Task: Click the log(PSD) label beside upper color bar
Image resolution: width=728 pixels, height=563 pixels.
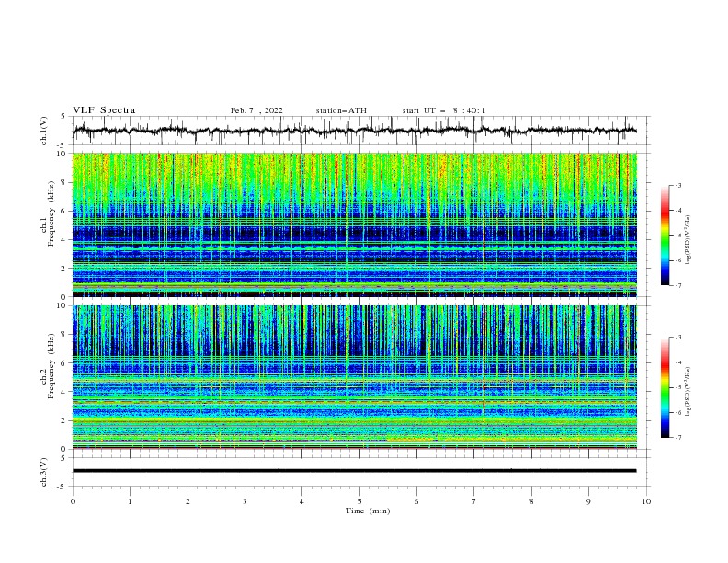Action: coord(688,240)
